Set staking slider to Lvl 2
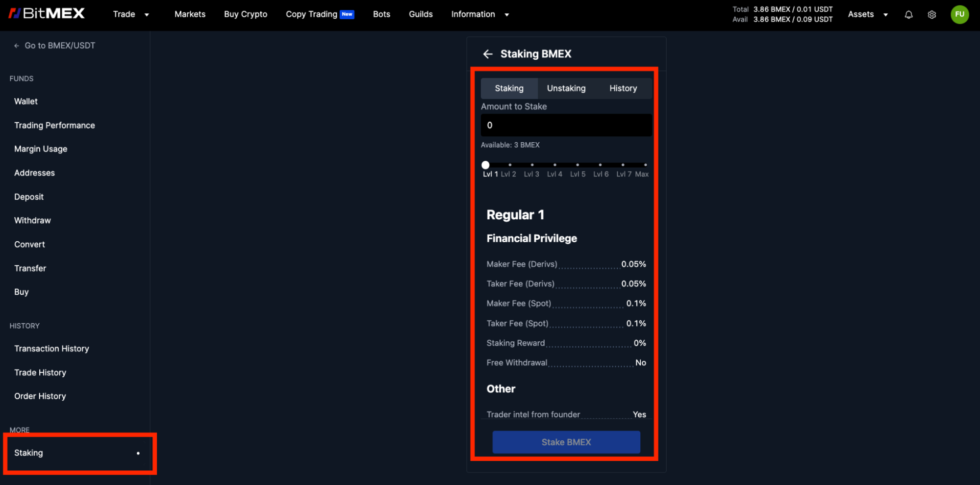Viewport: 980px width, 485px height. [509, 165]
